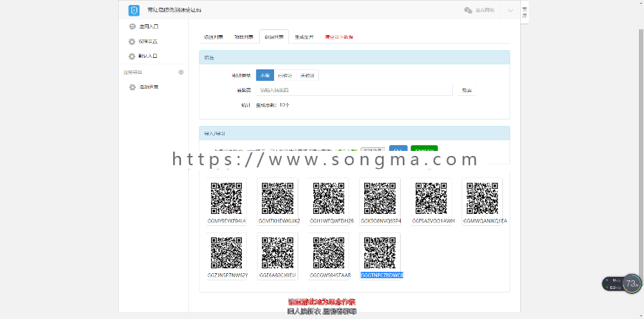Image resolution: width=644 pixels, height=319 pixels.
Task: Click the blue app logo icon
Action: (x=134, y=11)
